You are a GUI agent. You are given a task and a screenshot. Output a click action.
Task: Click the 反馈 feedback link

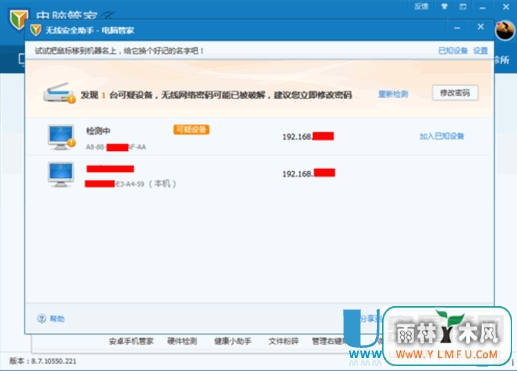pyautogui.click(x=421, y=6)
